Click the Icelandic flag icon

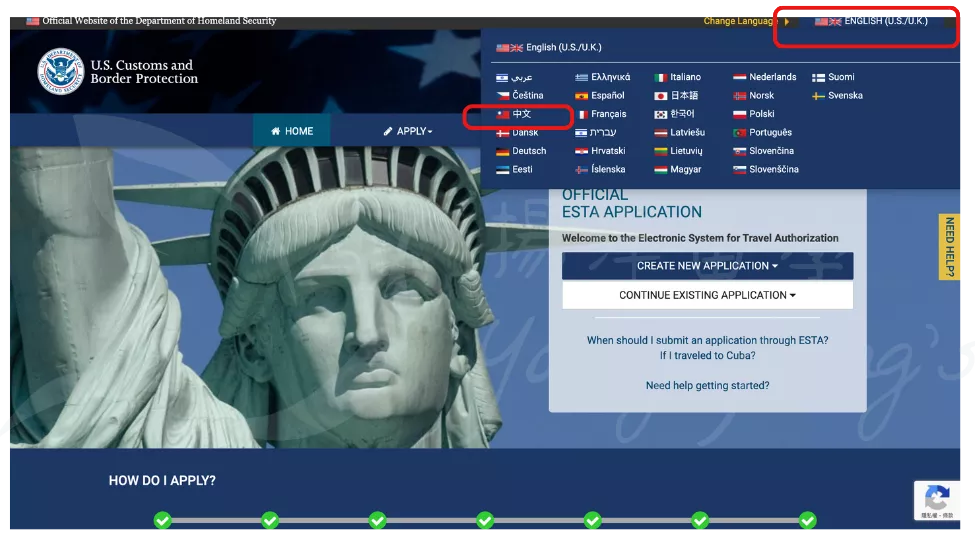(581, 170)
